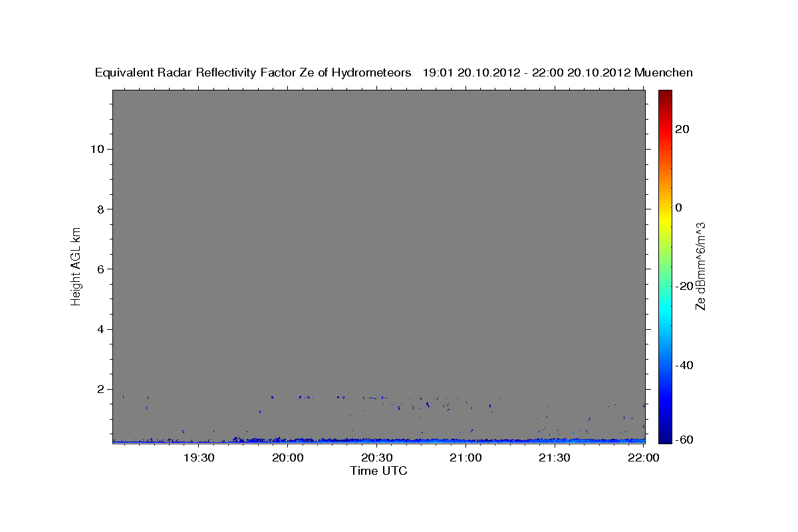The image size is (798, 532).
Task: Click the '20:30' time tick label
Action: tap(376, 458)
